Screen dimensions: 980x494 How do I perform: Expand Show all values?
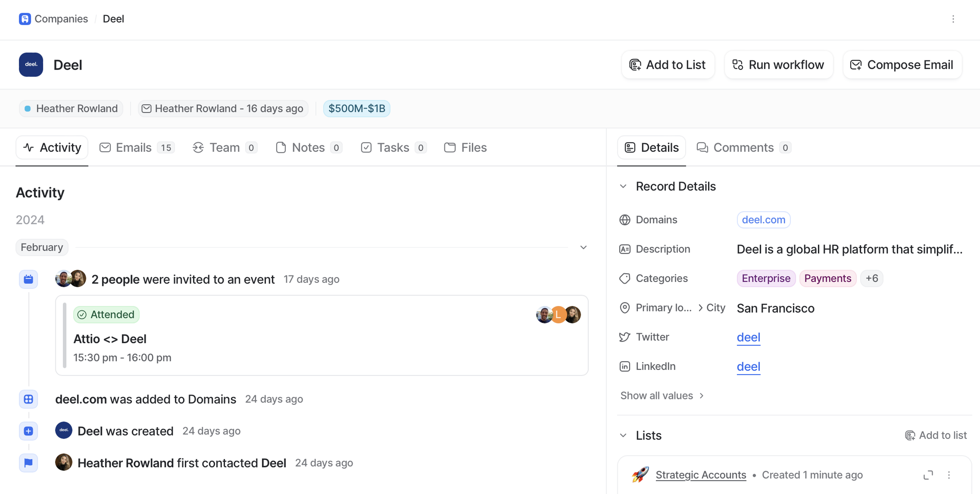point(662,396)
